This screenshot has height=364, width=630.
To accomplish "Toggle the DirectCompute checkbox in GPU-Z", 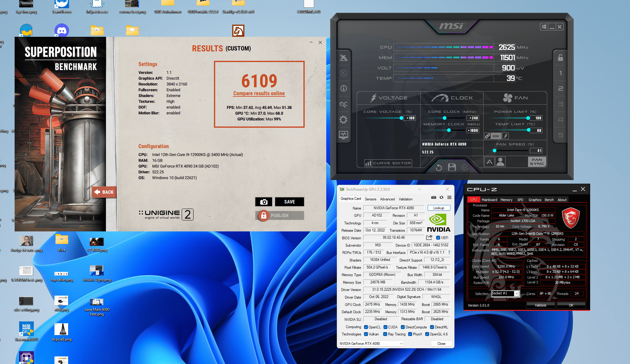I will (x=403, y=327).
